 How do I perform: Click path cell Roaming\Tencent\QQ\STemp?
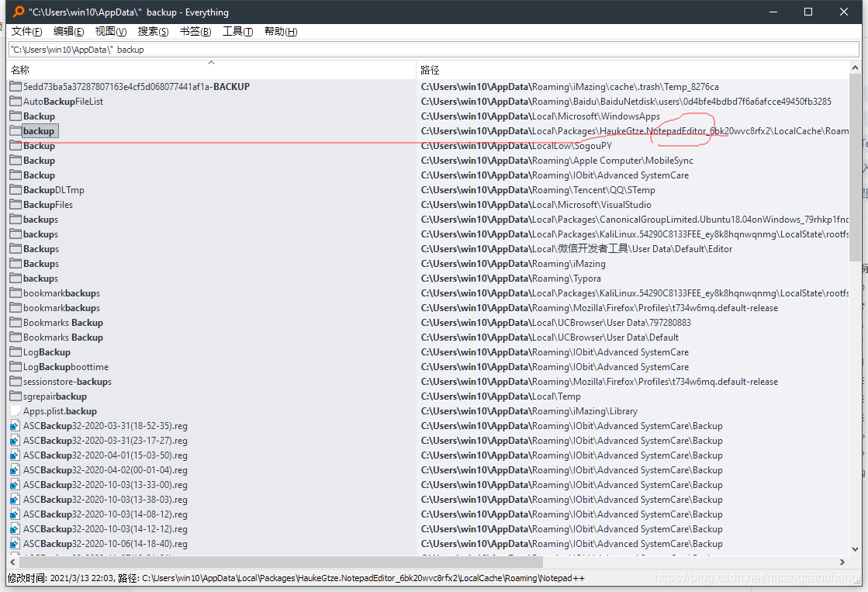point(538,189)
